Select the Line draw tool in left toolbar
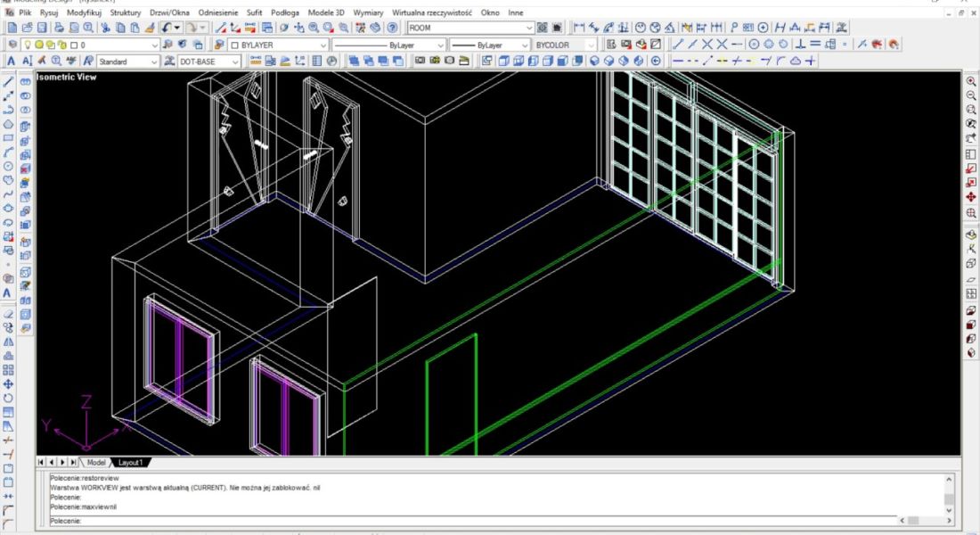The width and height of the screenshot is (980, 535). (9, 81)
